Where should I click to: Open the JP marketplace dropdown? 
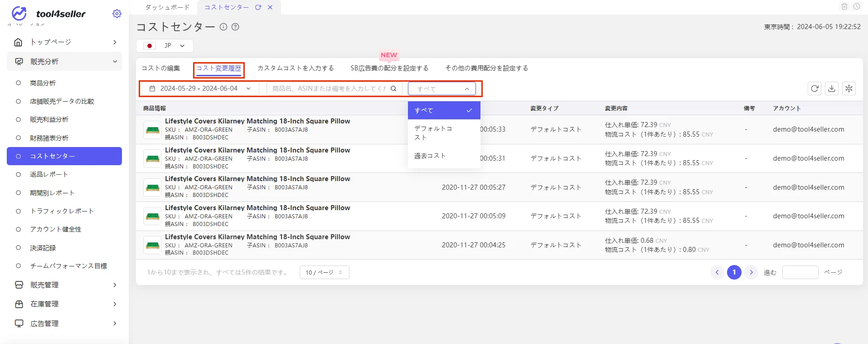(x=165, y=46)
